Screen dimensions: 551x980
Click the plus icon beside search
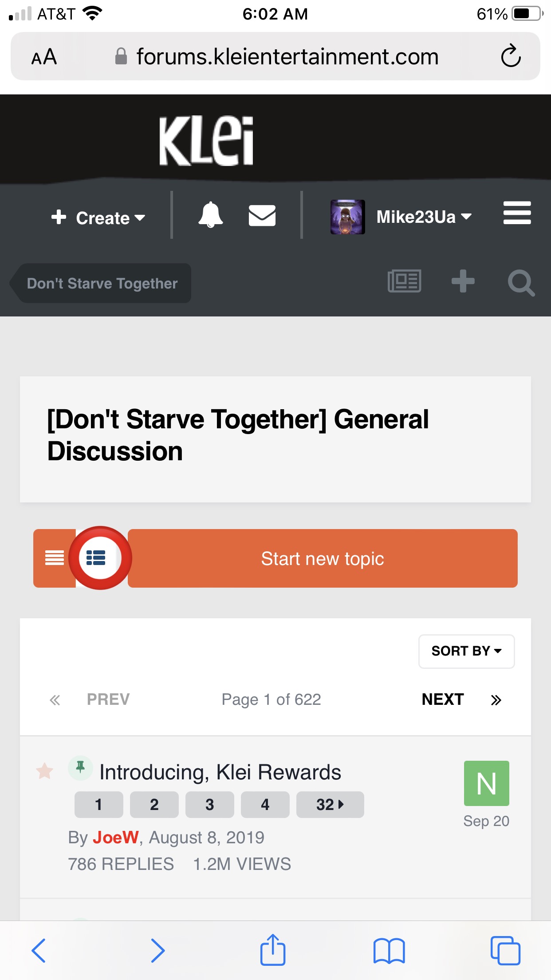click(463, 281)
